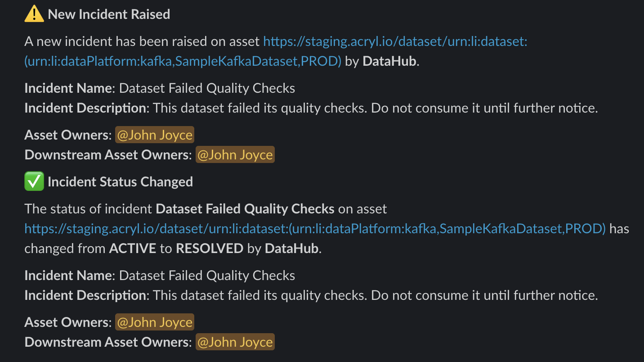Viewport: 644px width, 362px height.
Task: Click Asset Owners @John Joyce mention in first message
Action: pyautogui.click(x=155, y=135)
